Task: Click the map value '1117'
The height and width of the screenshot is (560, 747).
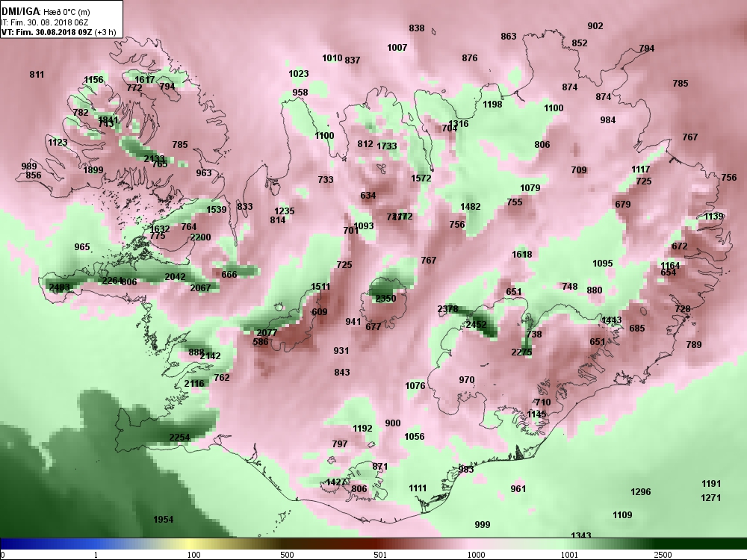Action: (x=641, y=169)
